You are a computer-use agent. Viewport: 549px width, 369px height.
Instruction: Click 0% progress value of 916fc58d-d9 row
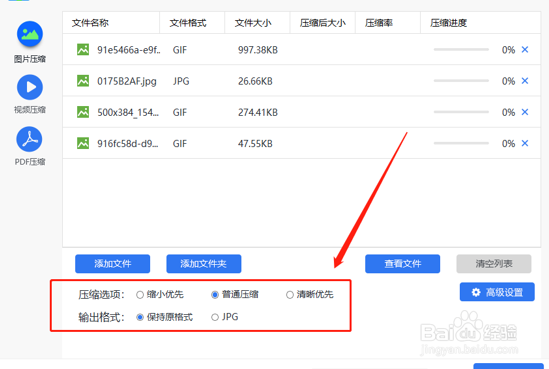pyautogui.click(x=508, y=144)
